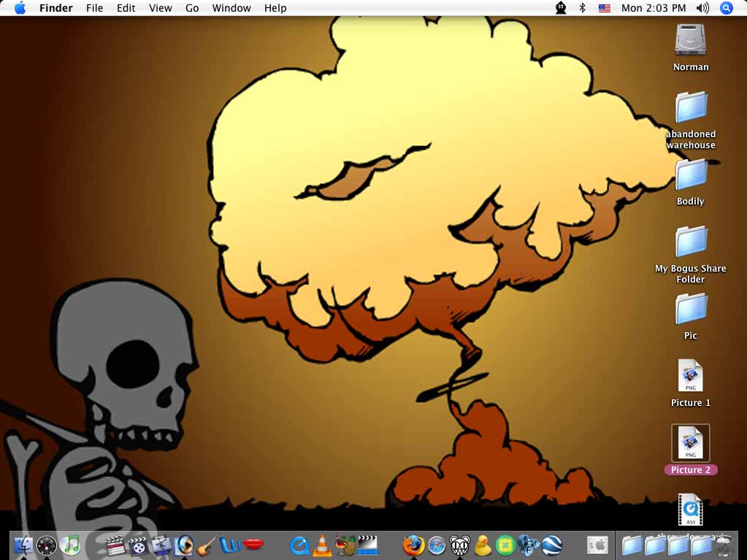The image size is (747, 560).
Task: Launch Safari compass icon
Action: tap(437, 545)
